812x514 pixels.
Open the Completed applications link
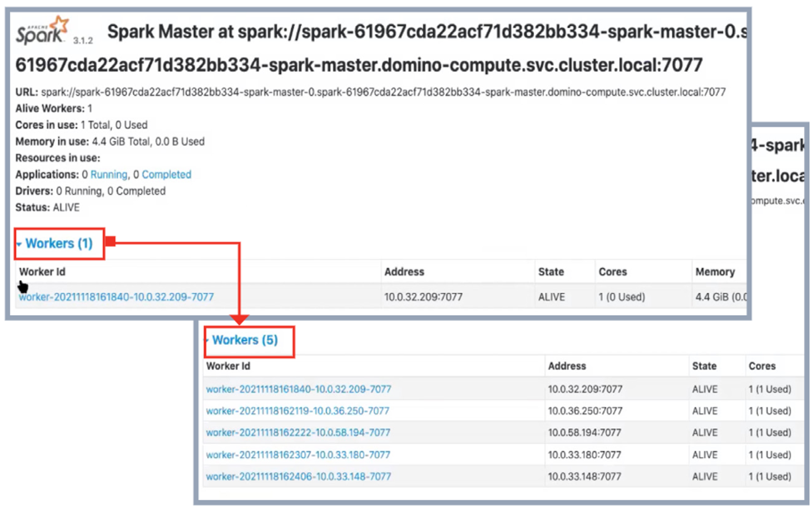point(166,174)
